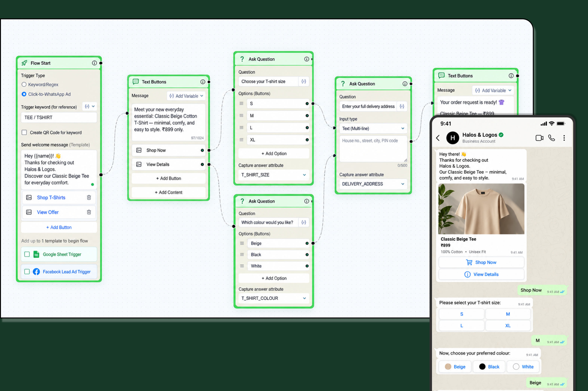The image size is (588, 391).
Task: Open the three-dot menu in WhatsApp preview
Action: [564, 138]
